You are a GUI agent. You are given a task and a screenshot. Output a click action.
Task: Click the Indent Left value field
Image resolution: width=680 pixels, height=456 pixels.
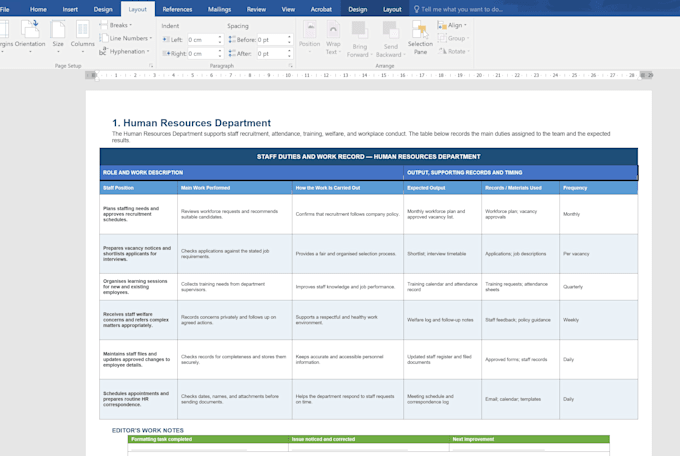[202, 40]
